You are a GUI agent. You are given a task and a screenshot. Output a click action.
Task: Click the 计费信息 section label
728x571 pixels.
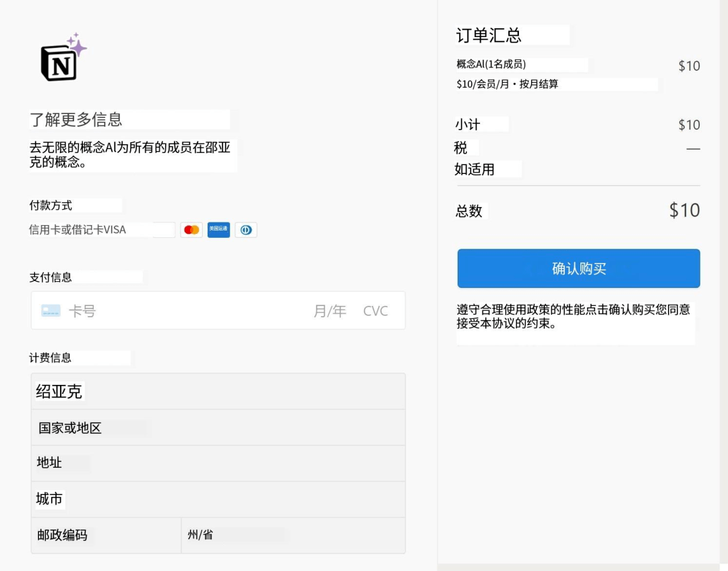click(x=50, y=357)
